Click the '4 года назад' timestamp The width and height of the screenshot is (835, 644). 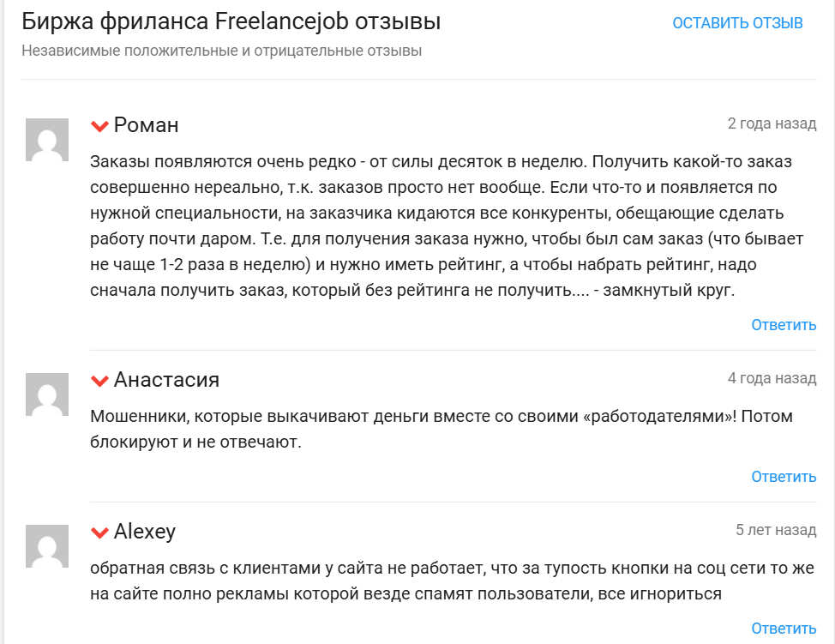pos(772,378)
